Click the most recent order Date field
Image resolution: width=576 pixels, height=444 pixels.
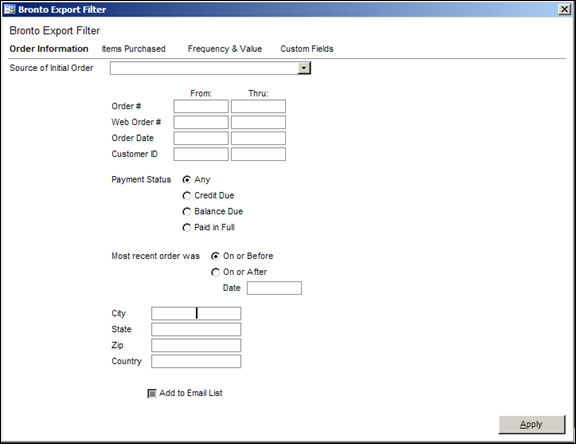click(274, 288)
